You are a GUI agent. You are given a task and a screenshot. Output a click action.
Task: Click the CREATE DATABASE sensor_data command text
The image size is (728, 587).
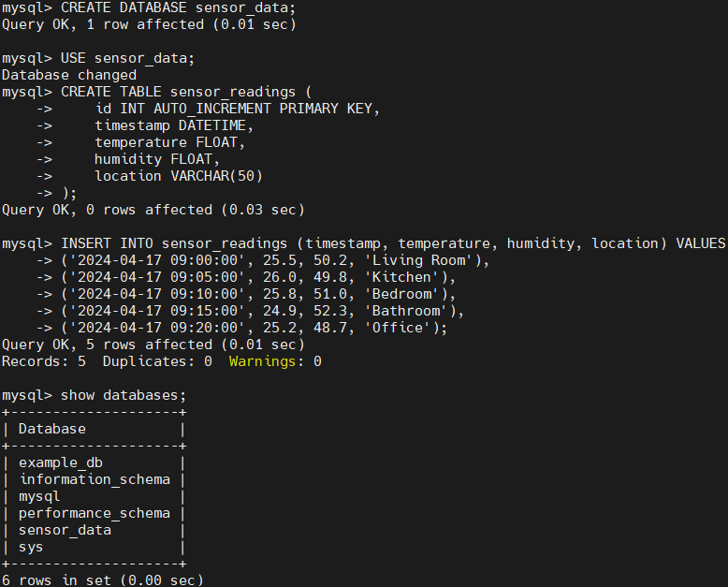coord(178,7)
